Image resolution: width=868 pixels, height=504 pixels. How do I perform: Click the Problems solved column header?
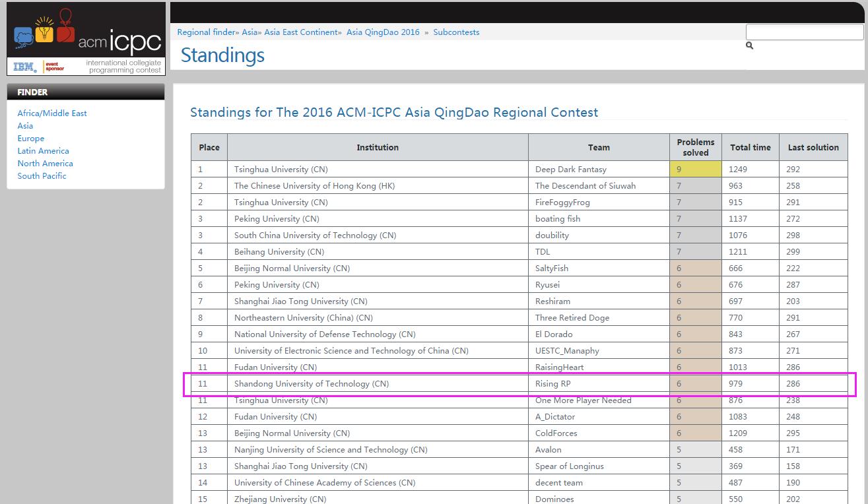click(x=695, y=147)
